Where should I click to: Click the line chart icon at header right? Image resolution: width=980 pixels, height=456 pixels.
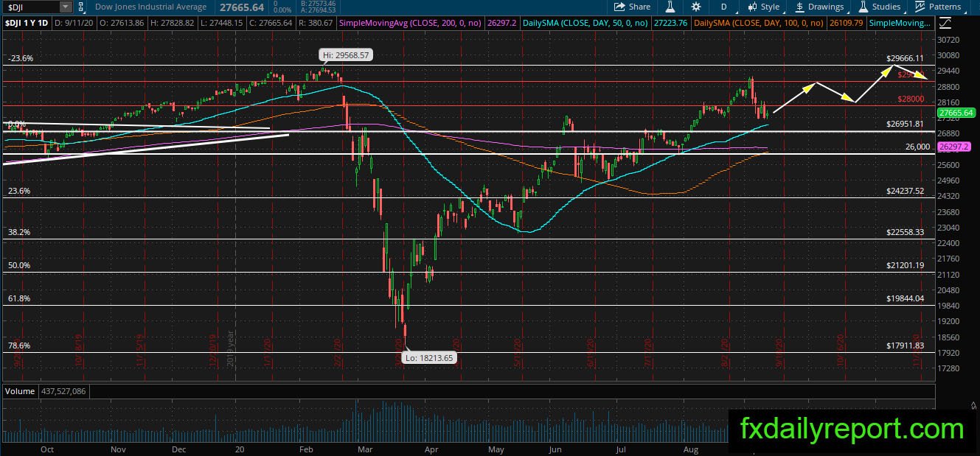click(945, 23)
